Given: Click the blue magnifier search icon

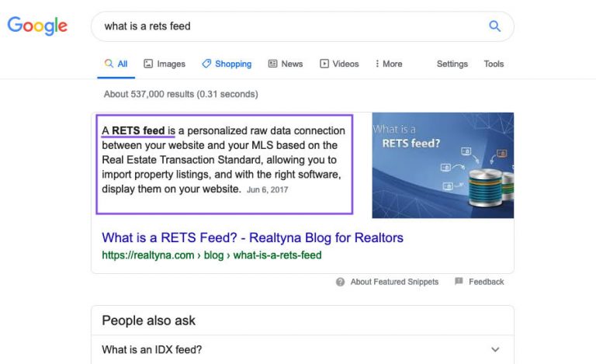Looking at the screenshot, I should 494,26.
